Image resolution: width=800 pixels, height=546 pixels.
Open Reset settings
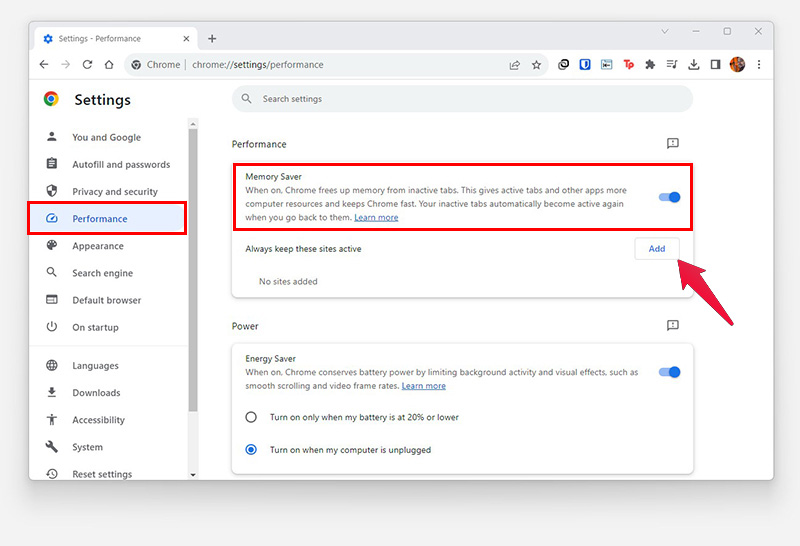pos(108,474)
